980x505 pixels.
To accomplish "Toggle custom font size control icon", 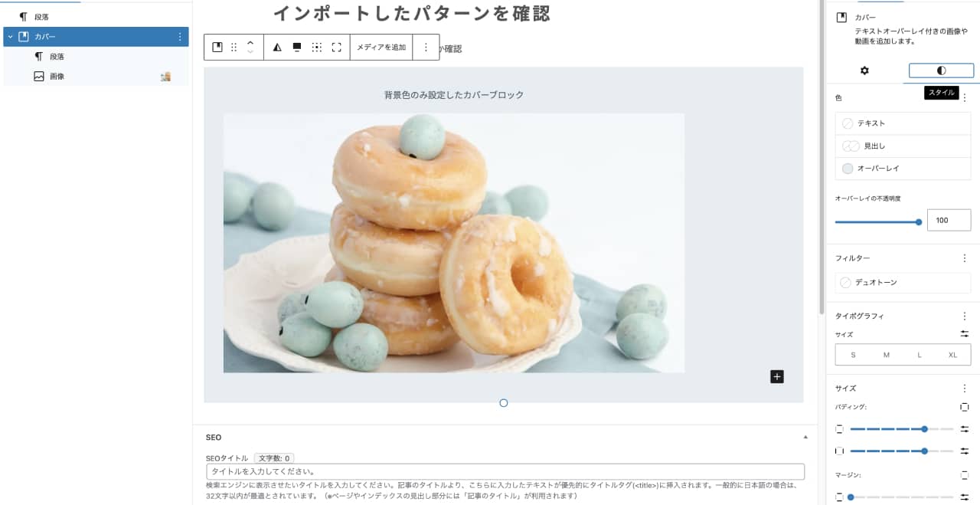I will pos(965,334).
